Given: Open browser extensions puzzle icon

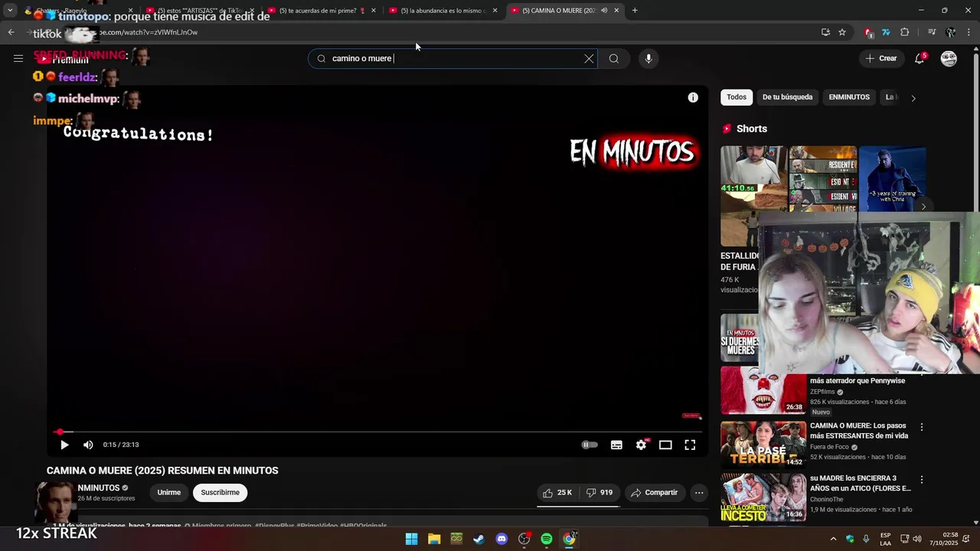Looking at the screenshot, I should 905,32.
